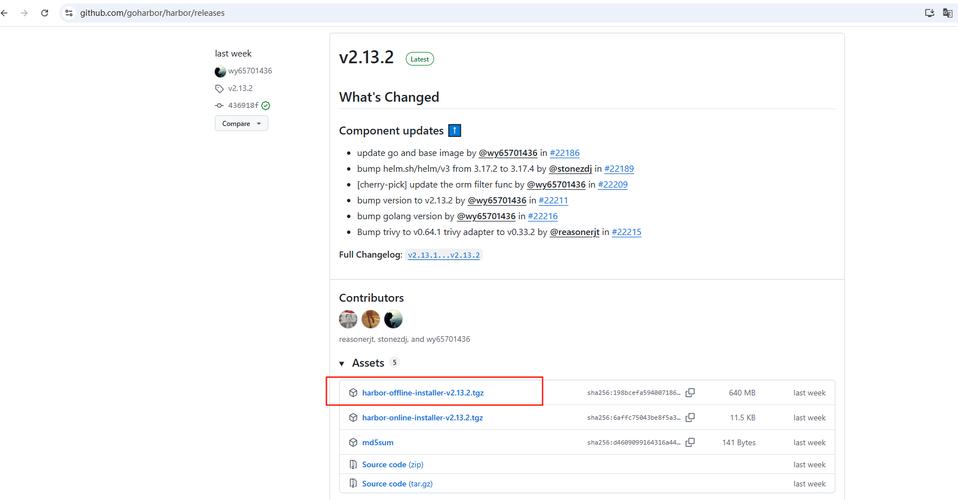Image resolution: width=958 pixels, height=500 pixels.
Task: Open pull request #22189
Action: point(619,169)
